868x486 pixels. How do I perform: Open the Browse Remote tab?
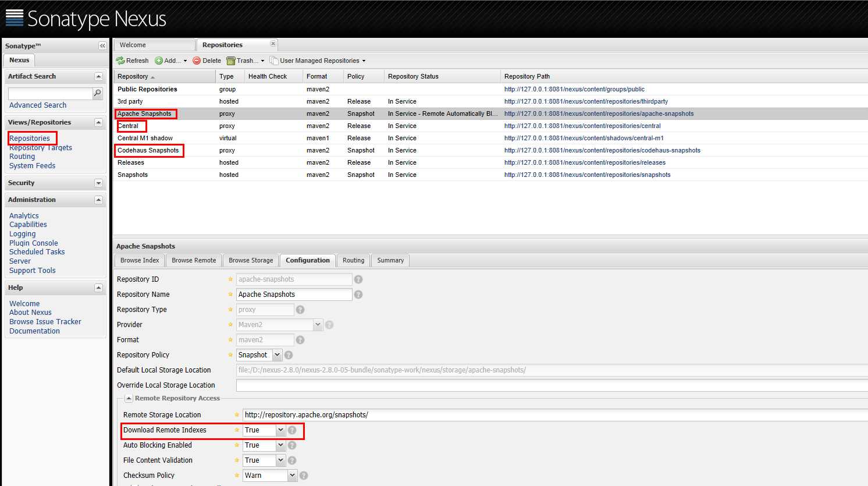(194, 260)
